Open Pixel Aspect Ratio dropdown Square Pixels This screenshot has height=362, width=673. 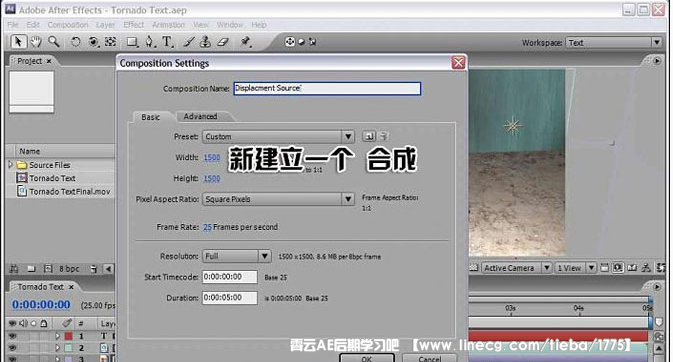(278, 199)
